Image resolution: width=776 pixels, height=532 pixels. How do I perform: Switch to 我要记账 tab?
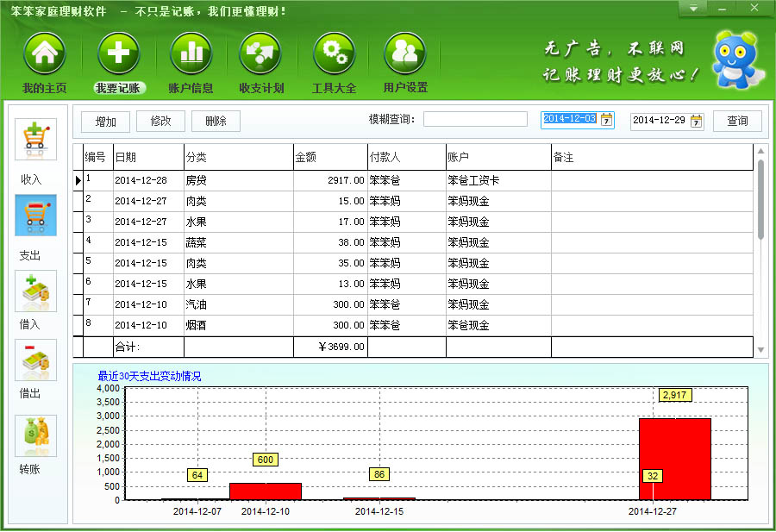click(x=118, y=54)
